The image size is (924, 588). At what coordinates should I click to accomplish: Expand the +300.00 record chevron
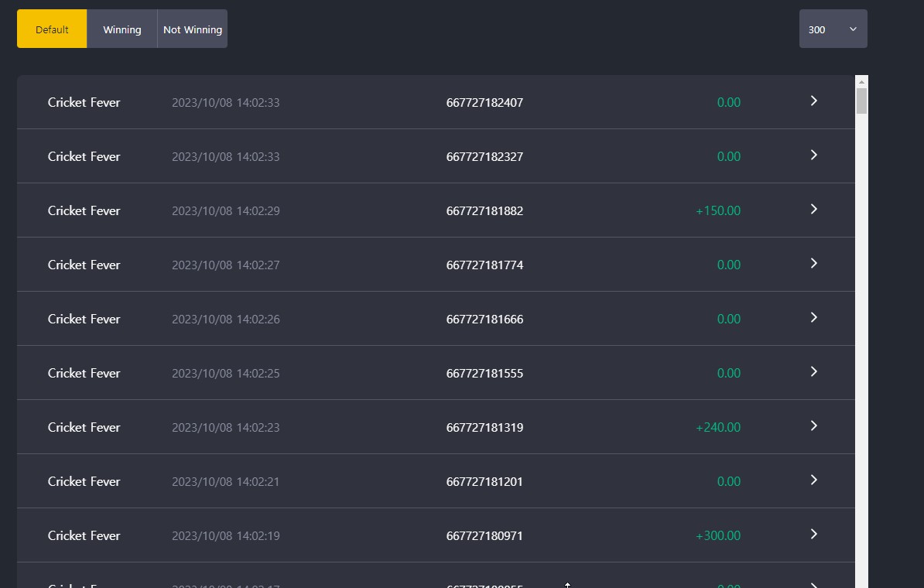pos(814,535)
